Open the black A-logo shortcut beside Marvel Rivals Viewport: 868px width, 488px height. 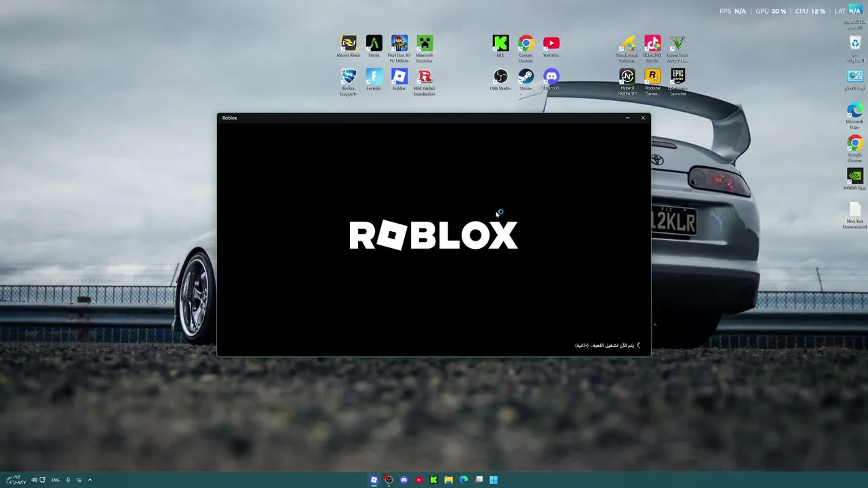tap(374, 46)
